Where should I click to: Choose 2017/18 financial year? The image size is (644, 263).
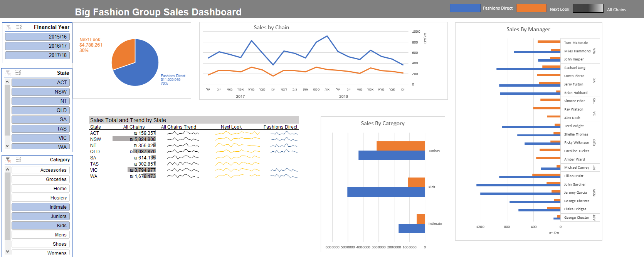coord(37,55)
